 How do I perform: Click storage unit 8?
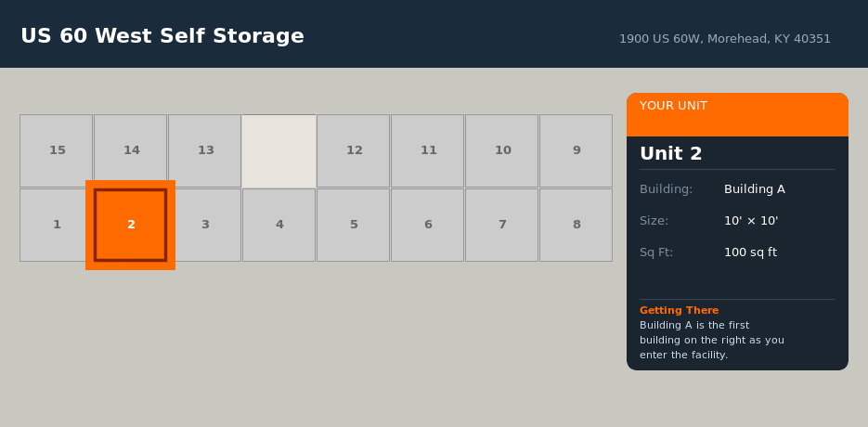tap(577, 225)
